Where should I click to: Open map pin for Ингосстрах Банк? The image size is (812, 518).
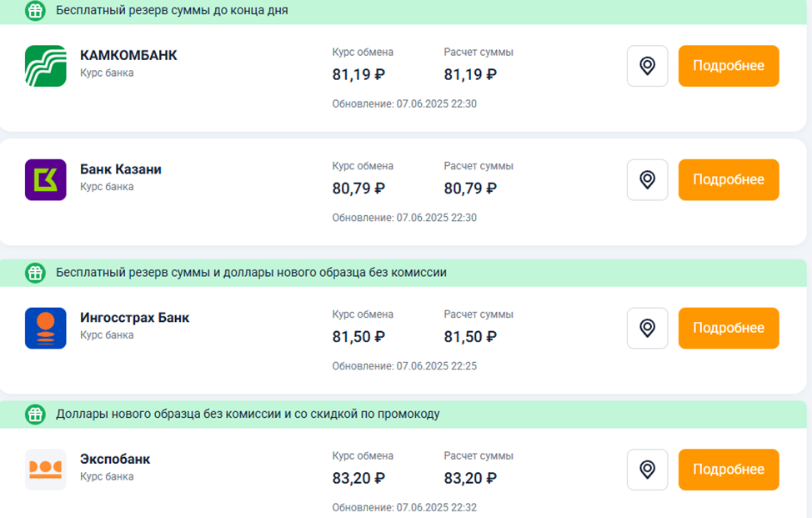pyautogui.click(x=647, y=328)
